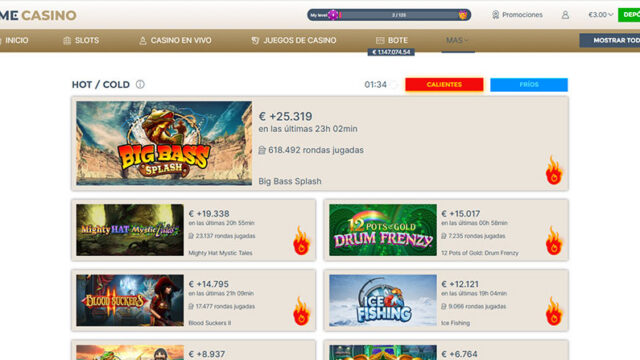The width and height of the screenshot is (640, 360).
Task: Click the Blood Suckers II title text
Action: coord(210,323)
